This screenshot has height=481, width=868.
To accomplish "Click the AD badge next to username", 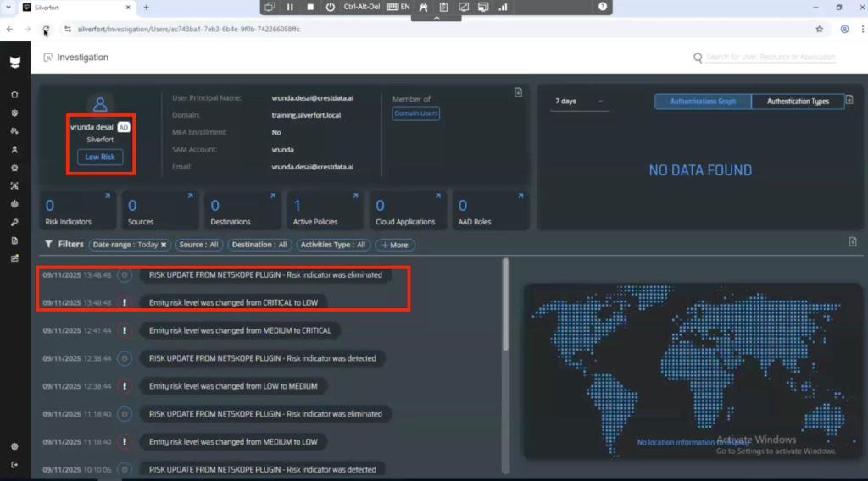I will pyautogui.click(x=124, y=127).
